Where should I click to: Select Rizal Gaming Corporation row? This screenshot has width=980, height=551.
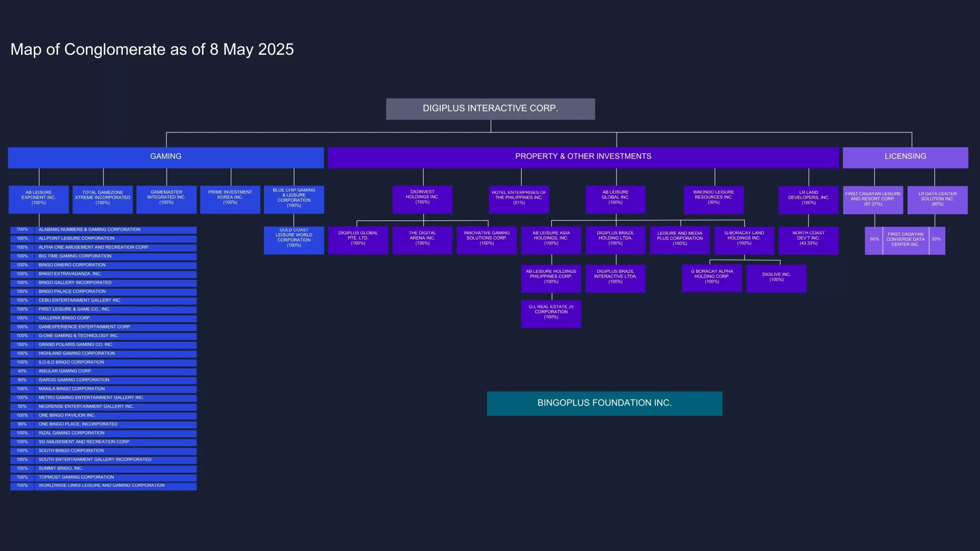pos(103,433)
